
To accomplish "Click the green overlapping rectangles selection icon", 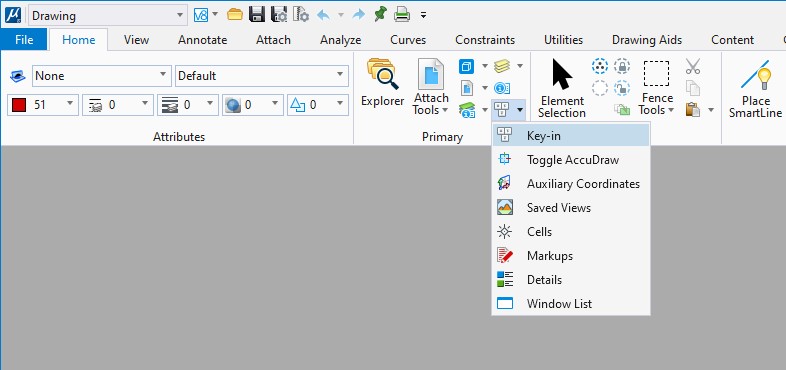I will pyautogui.click(x=622, y=109).
